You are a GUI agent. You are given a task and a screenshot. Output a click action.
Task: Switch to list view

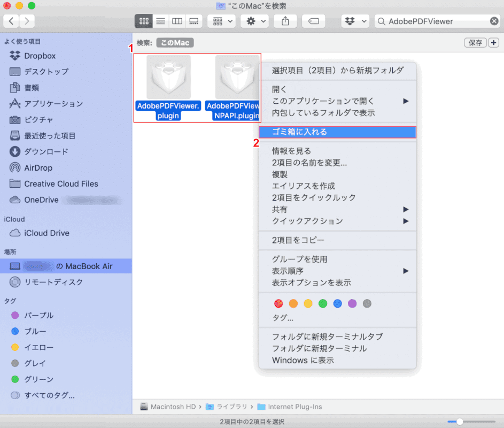click(160, 21)
